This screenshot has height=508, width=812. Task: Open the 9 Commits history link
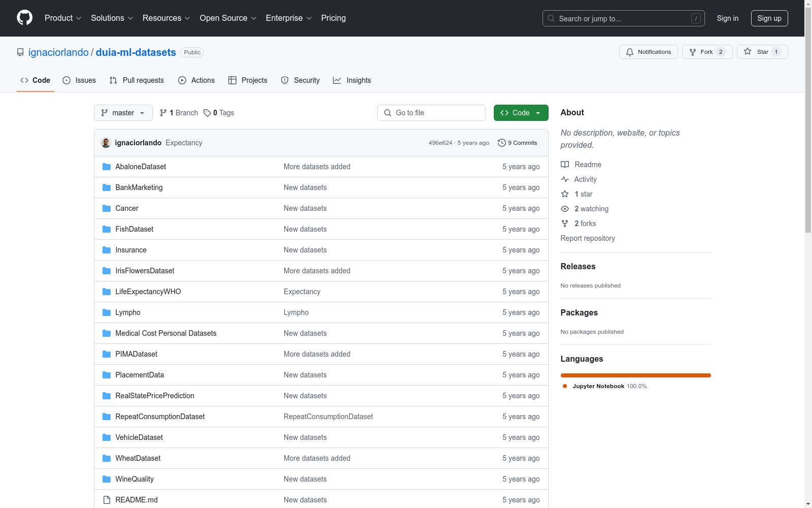518,143
